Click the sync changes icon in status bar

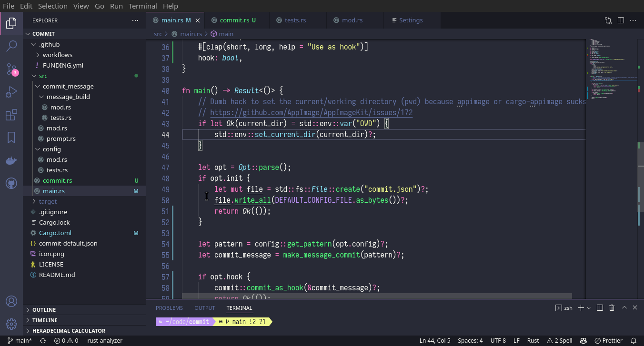[x=43, y=340]
